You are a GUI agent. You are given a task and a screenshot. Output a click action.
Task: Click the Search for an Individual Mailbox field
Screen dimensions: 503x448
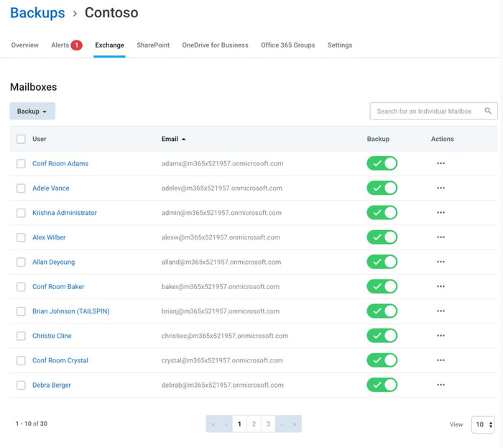(424, 111)
